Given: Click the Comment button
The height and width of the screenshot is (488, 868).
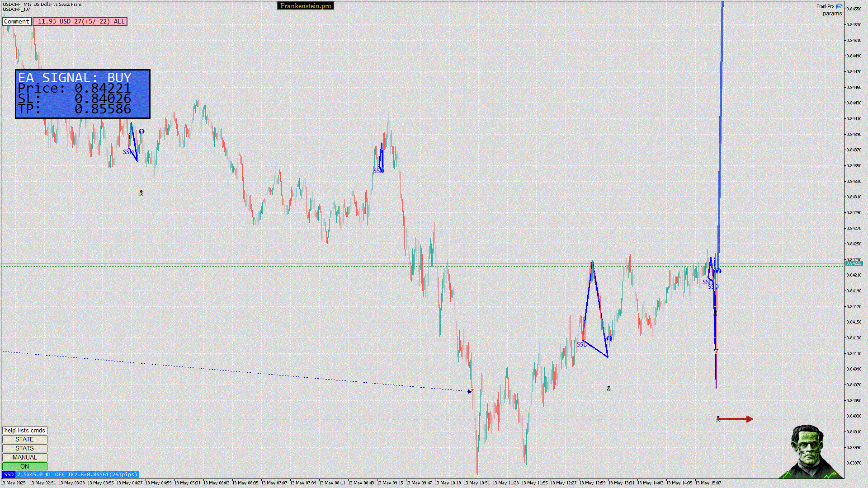Looking at the screenshot, I should [17, 22].
